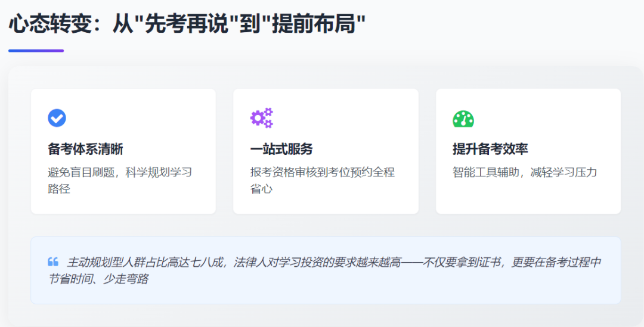The image size is (644, 327).
Task: Click the word 路径 in first card
Action: [59, 189]
